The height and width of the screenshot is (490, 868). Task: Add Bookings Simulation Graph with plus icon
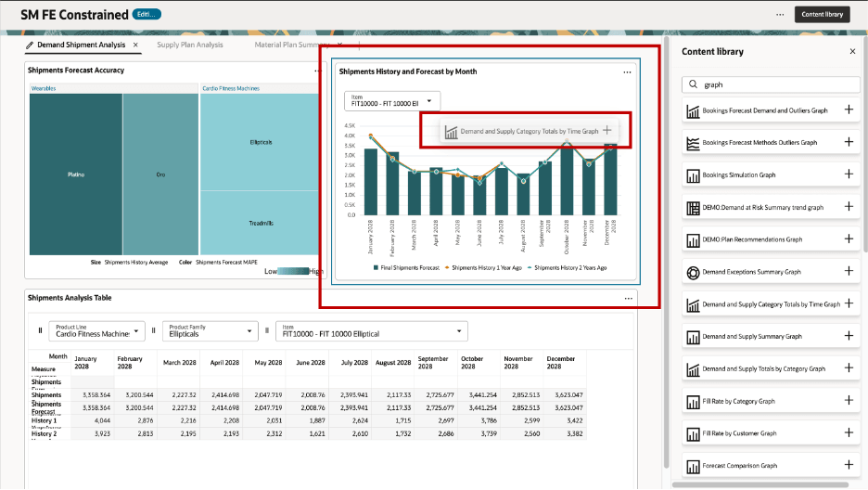[x=849, y=174]
